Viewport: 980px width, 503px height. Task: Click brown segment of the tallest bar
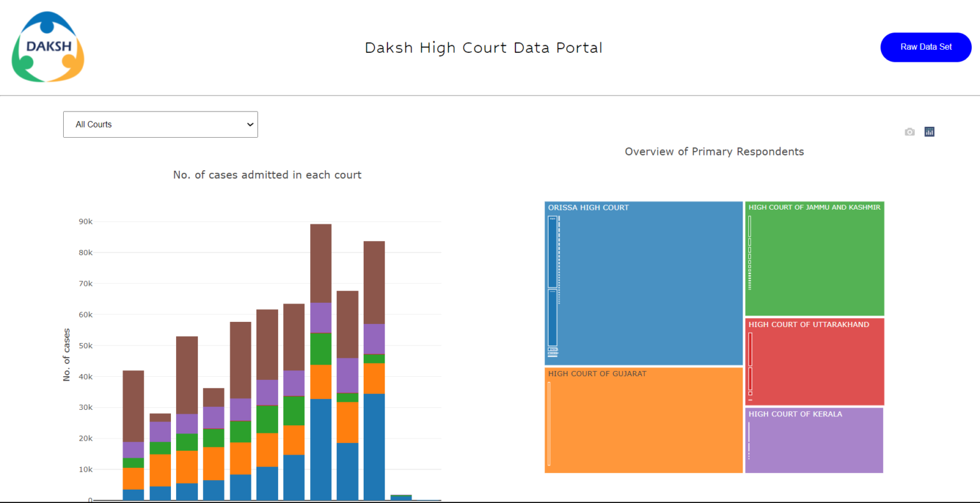pos(320,263)
